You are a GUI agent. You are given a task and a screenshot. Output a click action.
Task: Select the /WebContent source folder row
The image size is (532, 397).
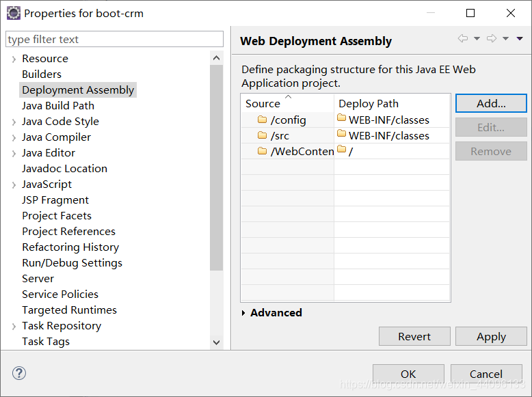click(345, 151)
